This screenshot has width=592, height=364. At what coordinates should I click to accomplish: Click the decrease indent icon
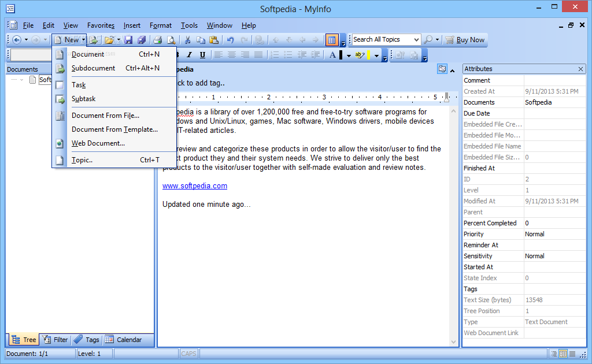[x=302, y=55]
